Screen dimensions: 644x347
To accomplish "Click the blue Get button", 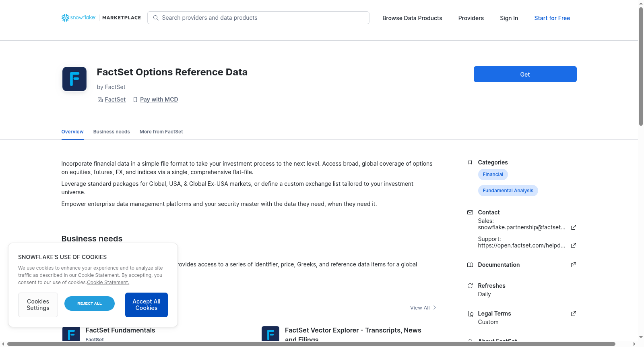I will point(525,74).
